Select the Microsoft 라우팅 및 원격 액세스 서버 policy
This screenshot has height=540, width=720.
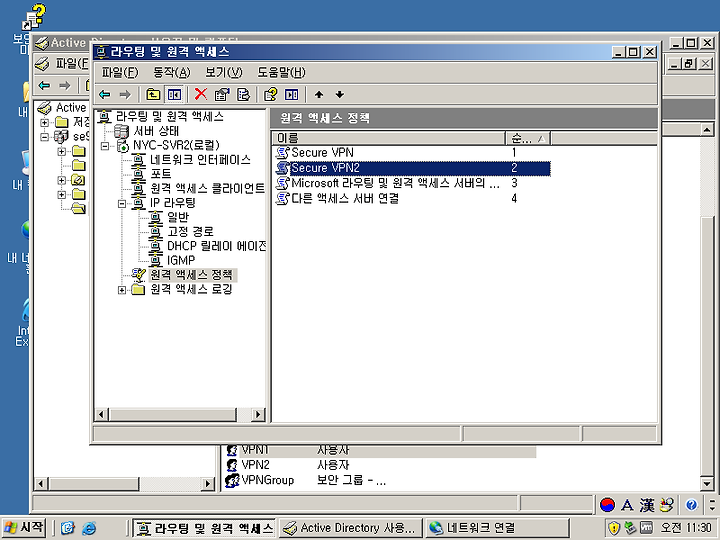(387, 183)
